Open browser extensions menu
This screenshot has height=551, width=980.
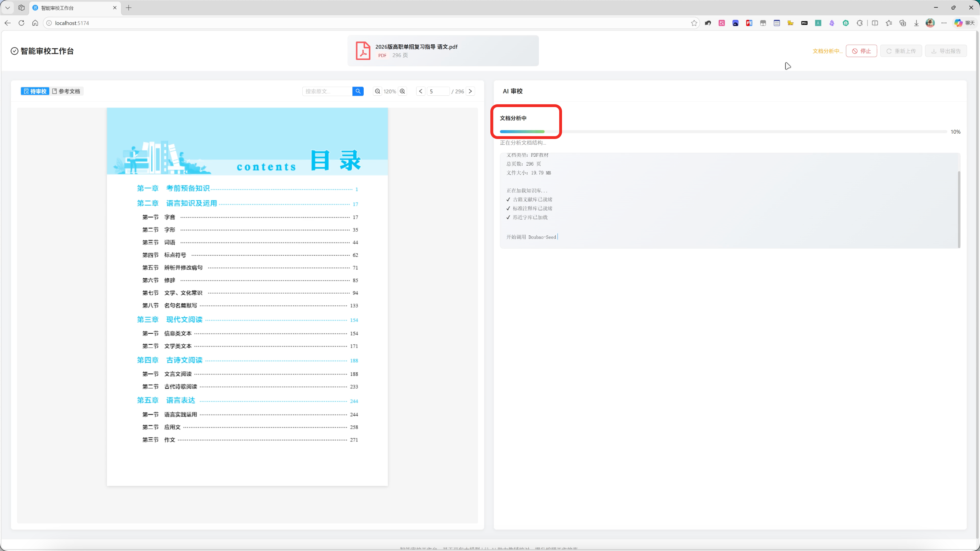tap(859, 23)
